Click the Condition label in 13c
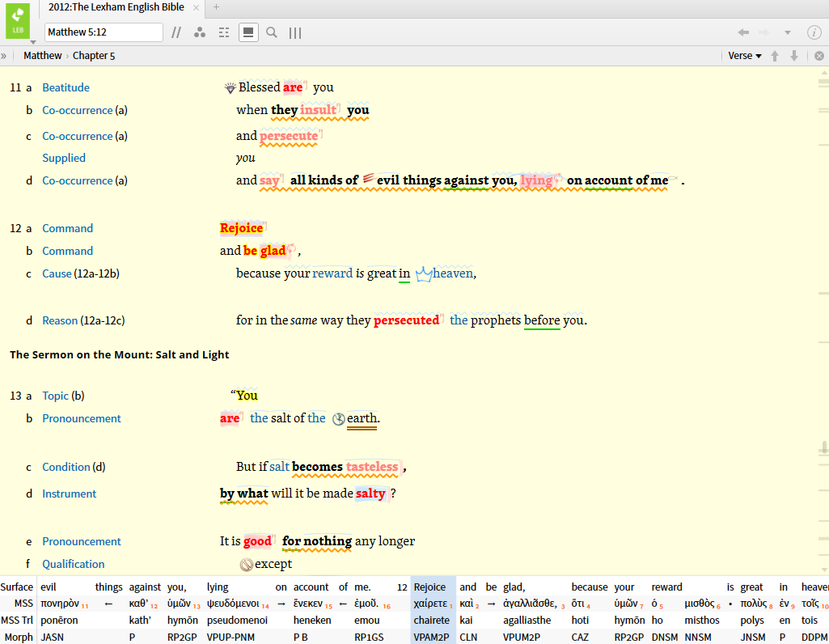Viewport: 829px width, 644px height. coord(66,468)
